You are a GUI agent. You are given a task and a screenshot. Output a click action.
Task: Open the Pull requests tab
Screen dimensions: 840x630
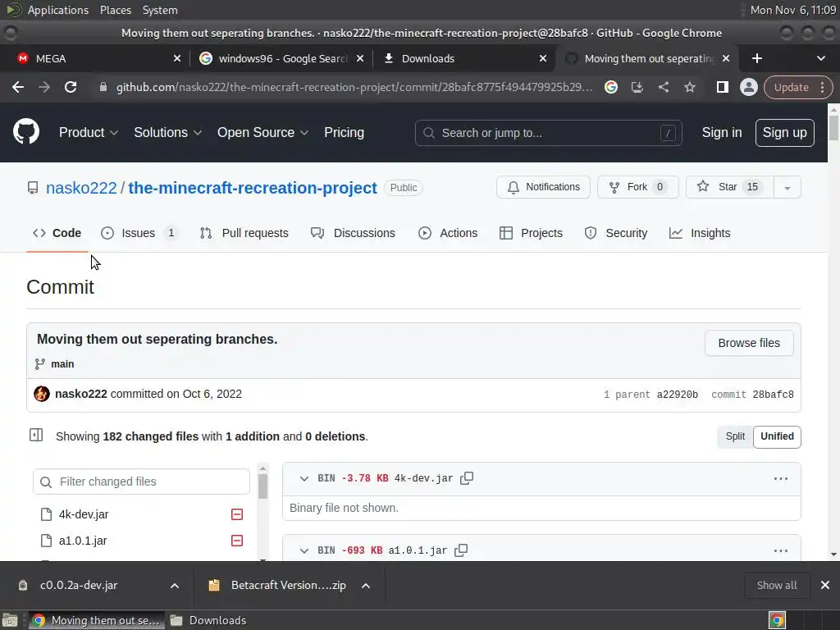click(244, 233)
